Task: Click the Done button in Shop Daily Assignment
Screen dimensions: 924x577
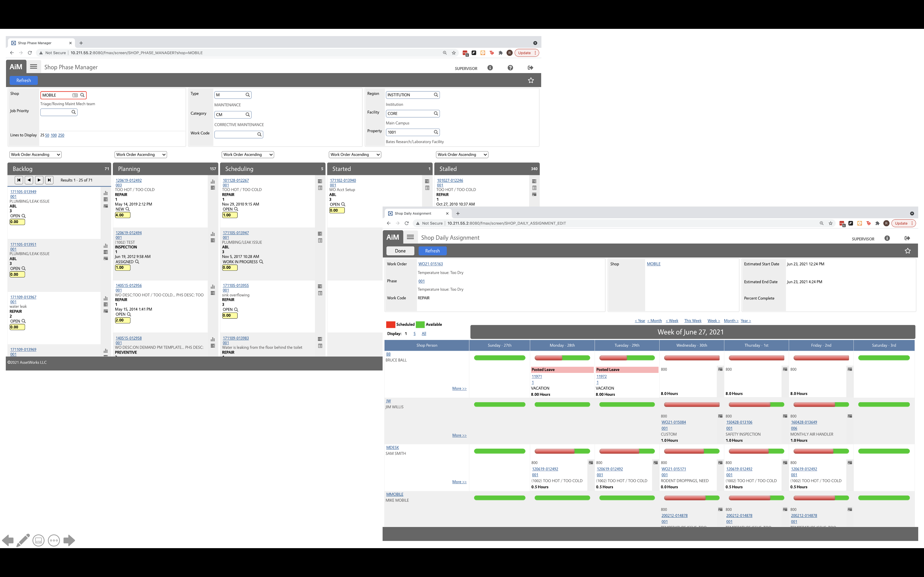Action: (400, 251)
